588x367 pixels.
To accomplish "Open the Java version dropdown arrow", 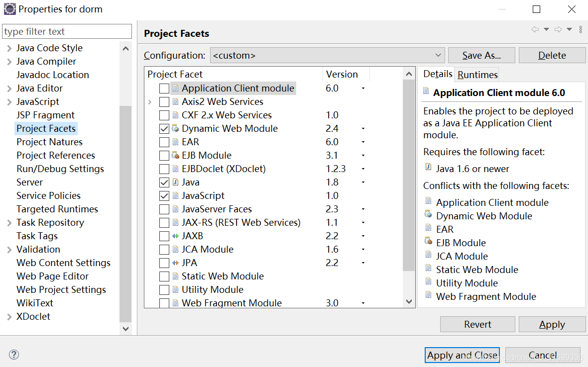I will 363,183.
